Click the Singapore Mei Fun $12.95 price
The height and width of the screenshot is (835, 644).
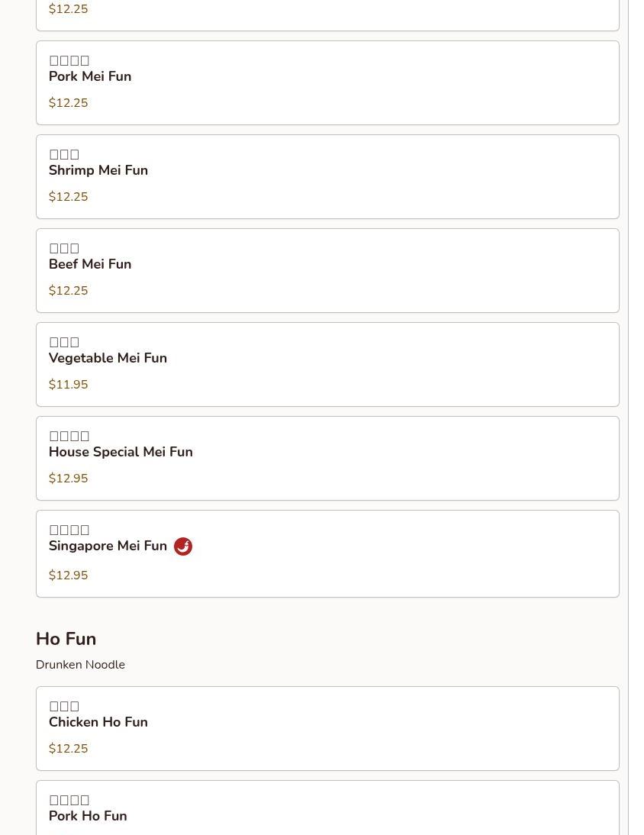68,575
